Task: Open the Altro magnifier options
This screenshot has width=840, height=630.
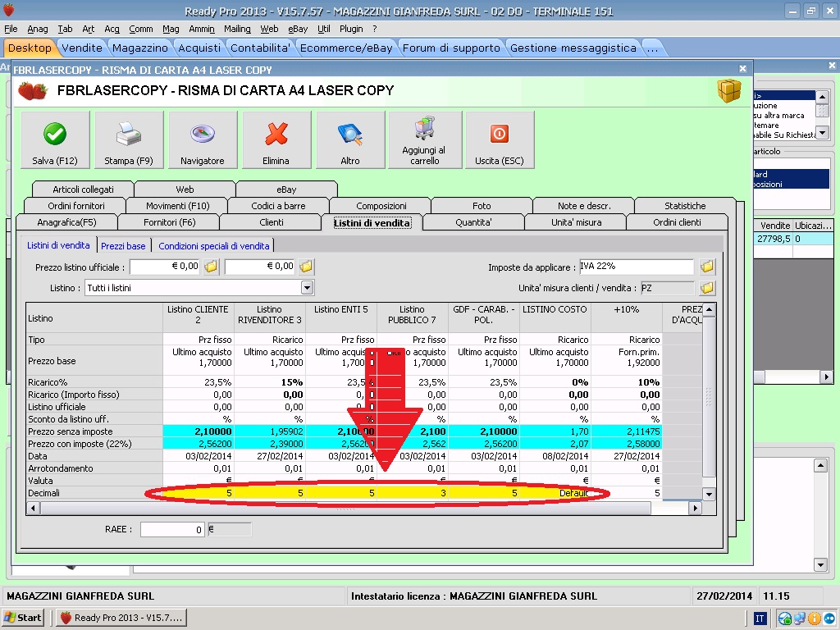Action: pos(350,139)
